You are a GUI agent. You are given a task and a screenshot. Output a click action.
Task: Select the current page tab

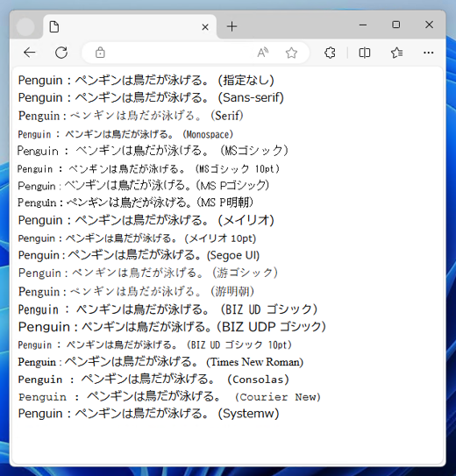130,26
